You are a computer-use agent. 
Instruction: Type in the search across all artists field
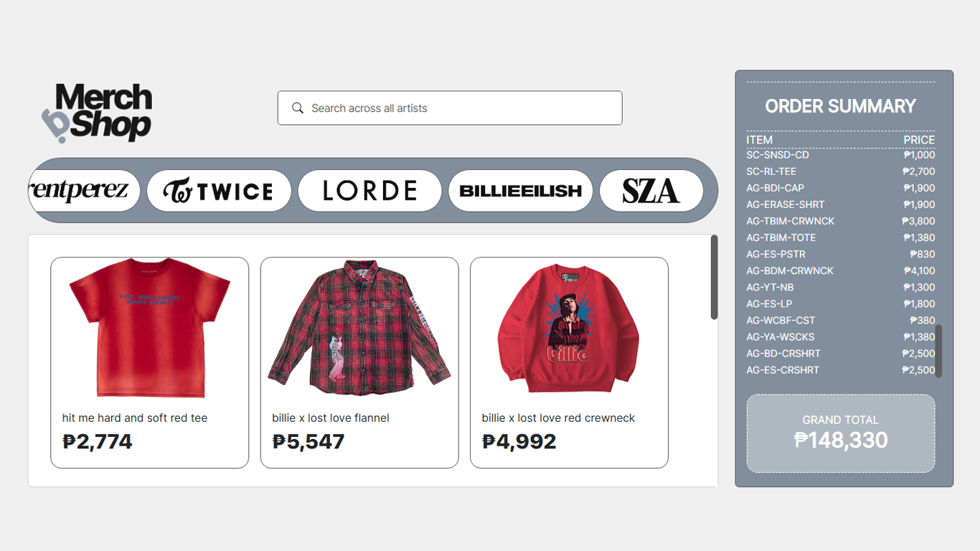(x=459, y=108)
